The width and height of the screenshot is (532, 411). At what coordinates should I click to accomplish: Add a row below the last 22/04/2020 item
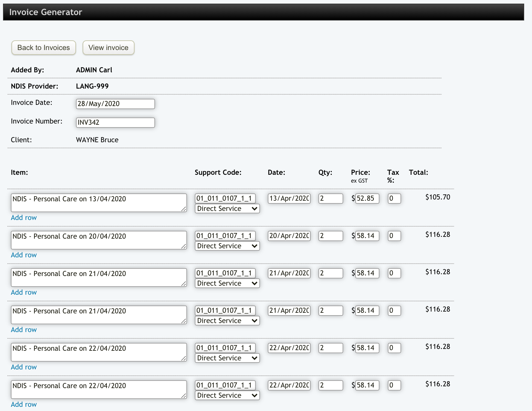tap(24, 404)
